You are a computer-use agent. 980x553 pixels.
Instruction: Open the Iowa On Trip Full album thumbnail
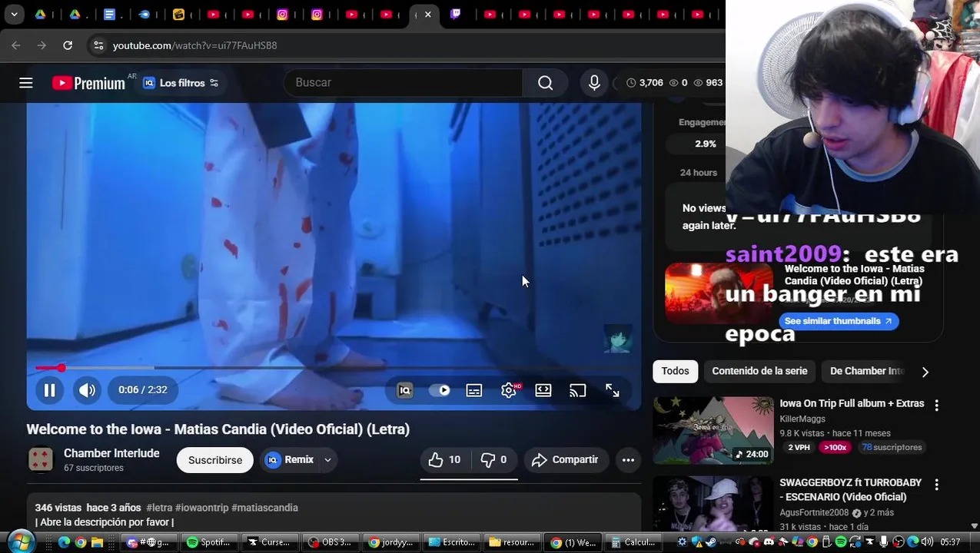tap(713, 430)
